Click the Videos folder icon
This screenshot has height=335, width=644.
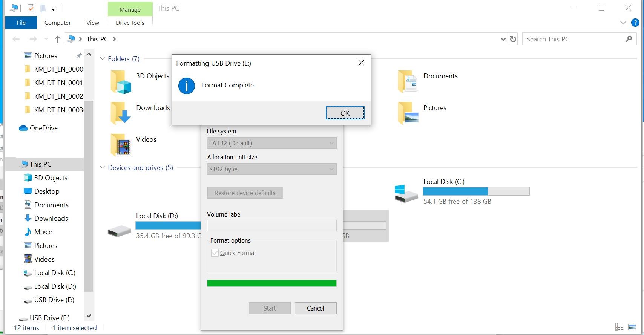pyautogui.click(x=121, y=144)
